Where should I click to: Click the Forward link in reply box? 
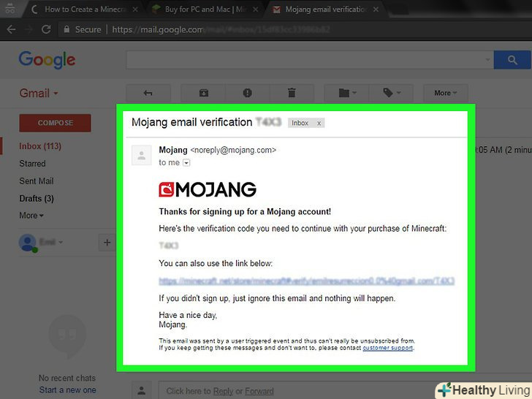click(x=259, y=391)
